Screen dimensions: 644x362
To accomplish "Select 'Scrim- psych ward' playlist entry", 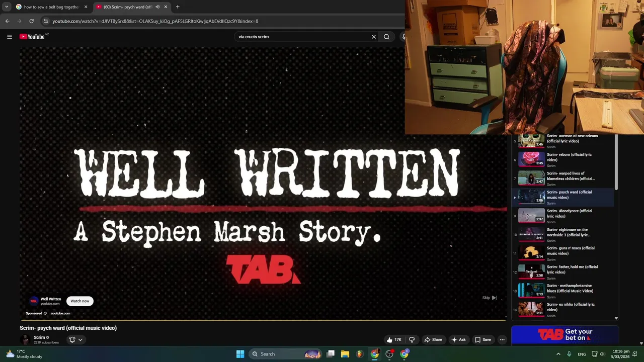I will click(562, 197).
